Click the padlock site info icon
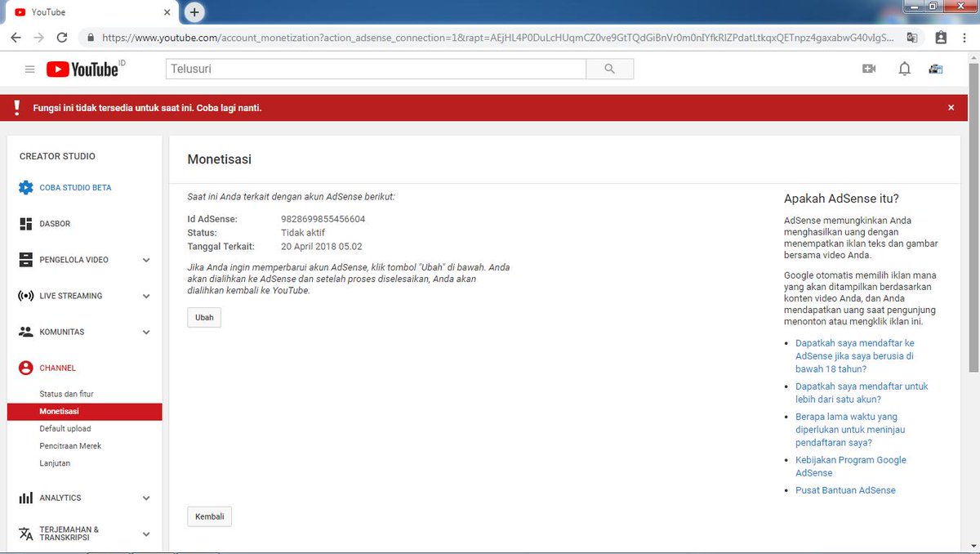This screenshot has height=554, width=980. pos(90,38)
